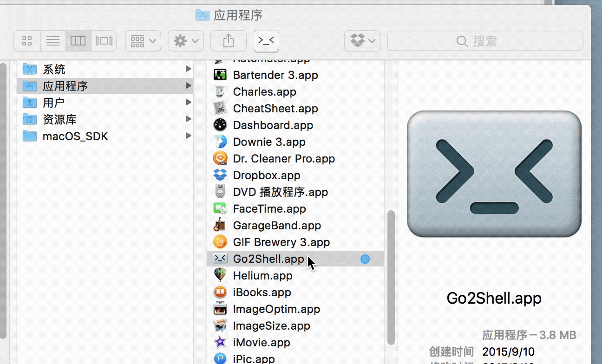Click the GIF Brewery 3 icon
This screenshot has width=602, height=364.
220,242
